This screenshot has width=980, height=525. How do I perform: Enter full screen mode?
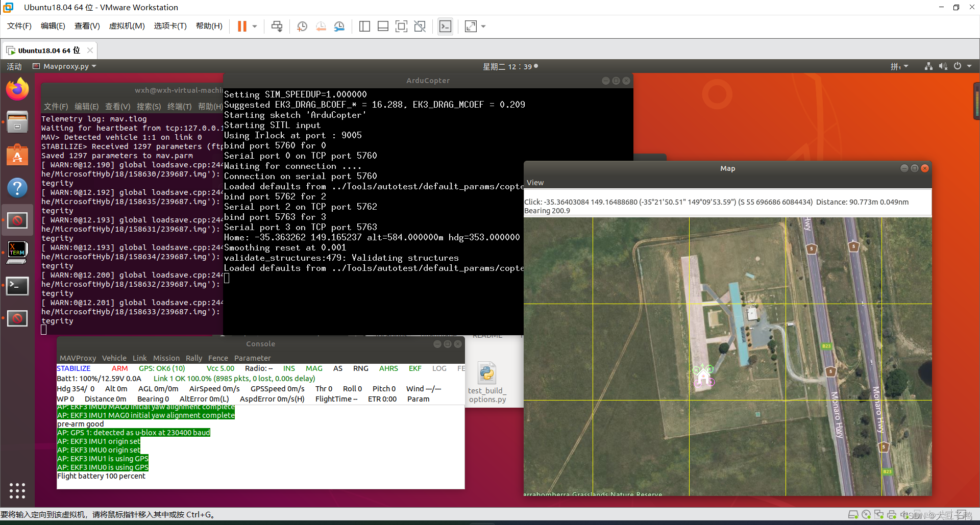(x=401, y=26)
